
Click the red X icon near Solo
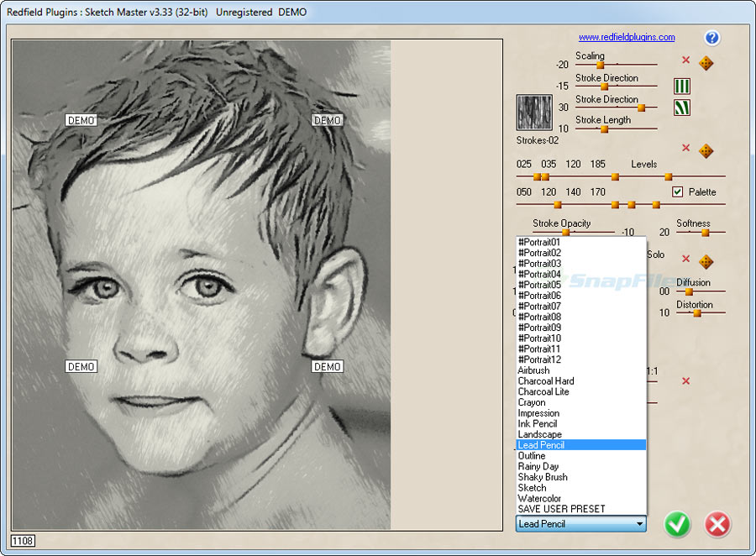tap(685, 257)
